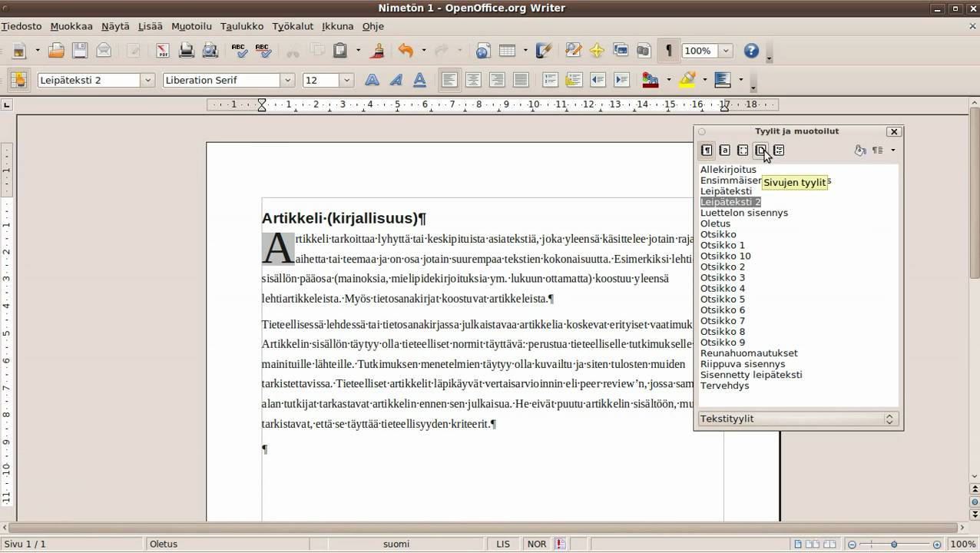980x553 pixels.
Task: Open page preview icon
Action: (210, 51)
